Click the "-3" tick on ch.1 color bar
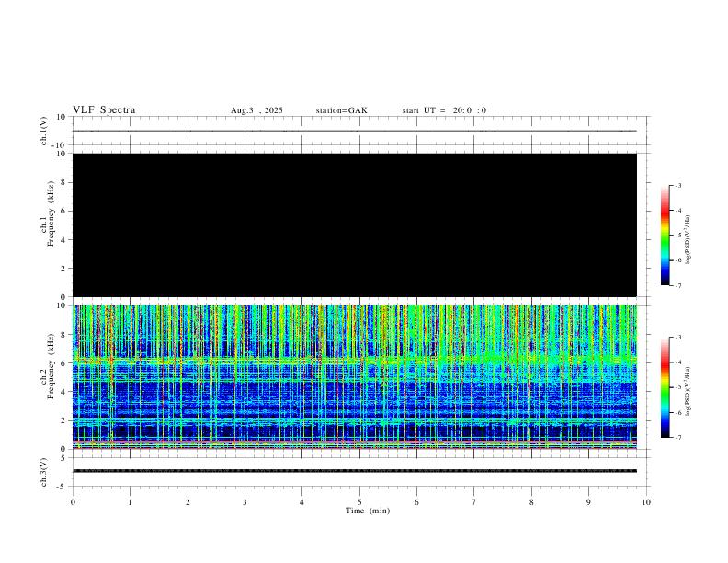Image resolution: width=728 pixels, height=563 pixels. [678, 185]
